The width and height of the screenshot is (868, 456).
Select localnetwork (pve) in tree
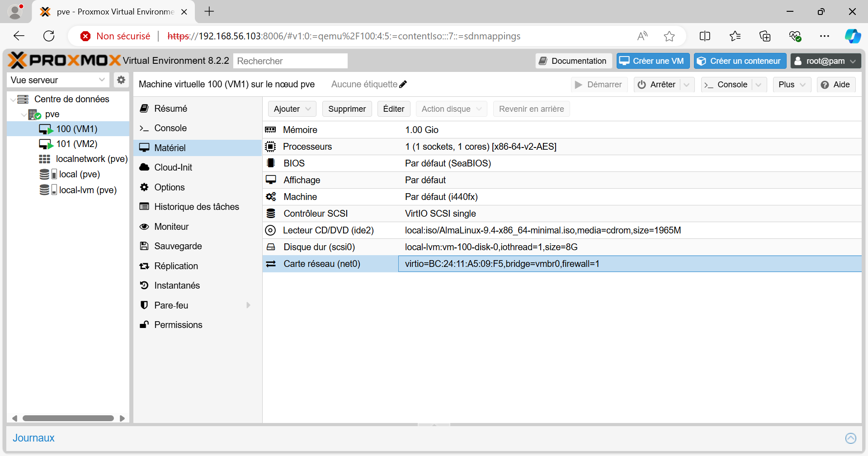[x=68, y=159]
